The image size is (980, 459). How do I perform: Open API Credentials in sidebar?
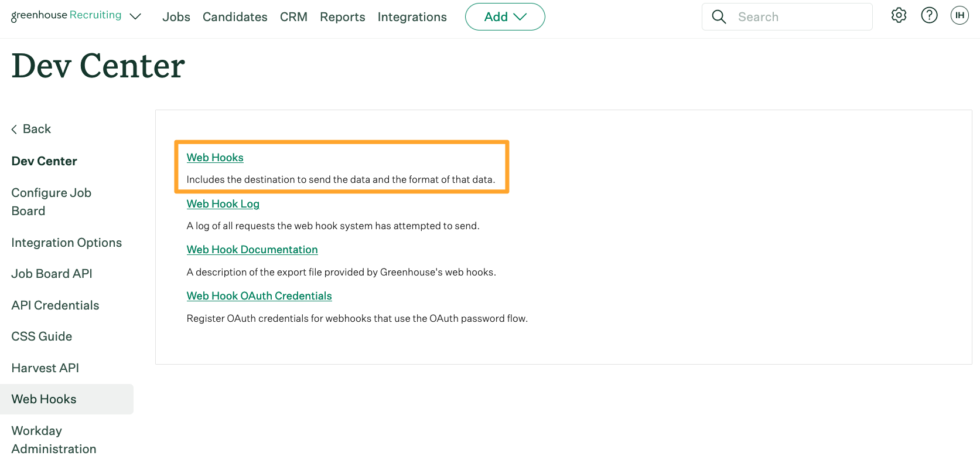(x=56, y=305)
